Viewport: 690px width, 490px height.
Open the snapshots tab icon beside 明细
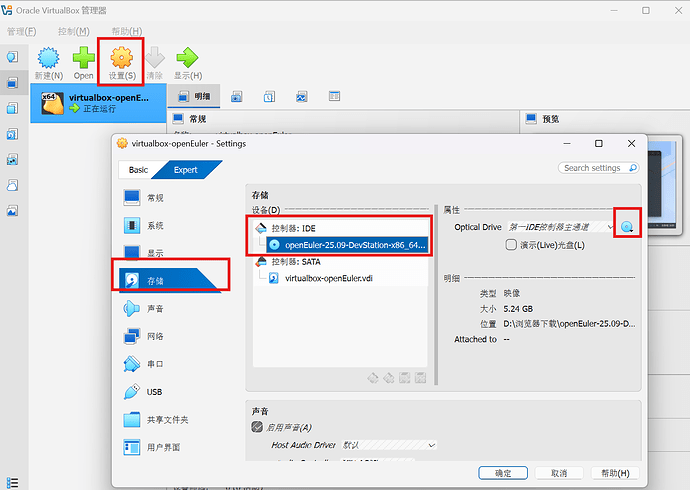[237, 96]
